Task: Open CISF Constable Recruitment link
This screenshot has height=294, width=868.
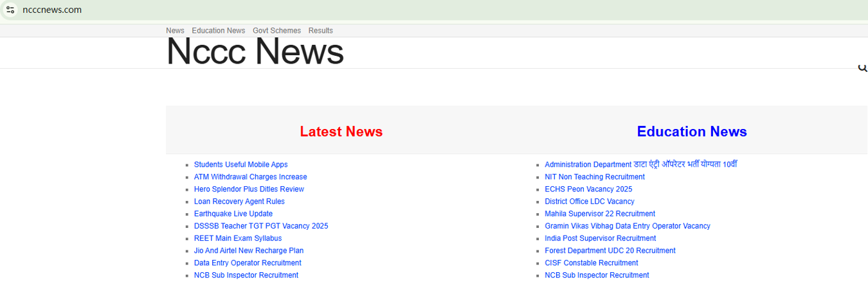Action: (591, 263)
